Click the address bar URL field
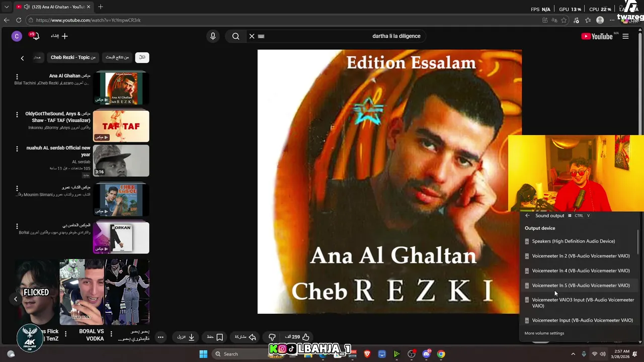The width and height of the screenshot is (644, 362). pyautogui.click(x=284, y=20)
